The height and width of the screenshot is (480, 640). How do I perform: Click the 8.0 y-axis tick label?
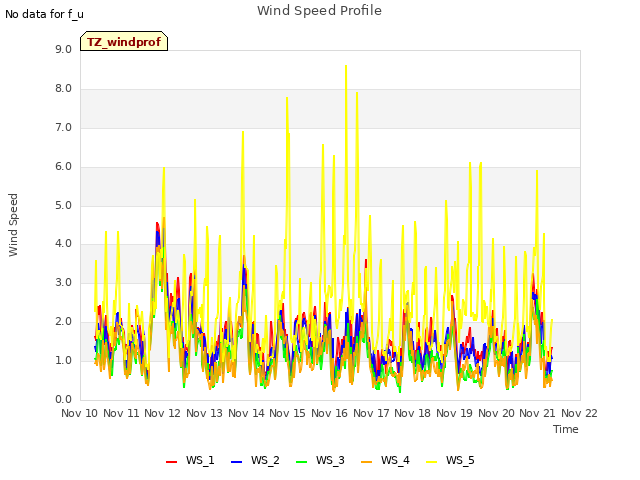pos(63,89)
